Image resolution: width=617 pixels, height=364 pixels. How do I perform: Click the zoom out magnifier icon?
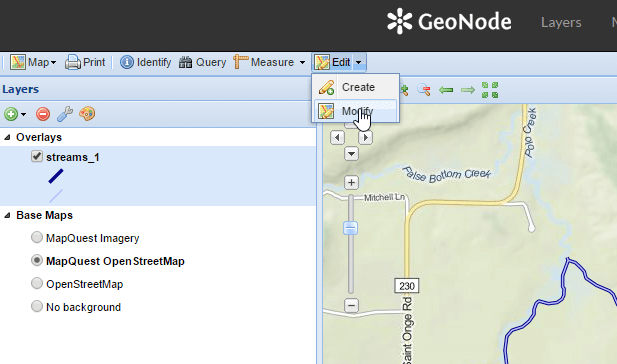click(424, 90)
